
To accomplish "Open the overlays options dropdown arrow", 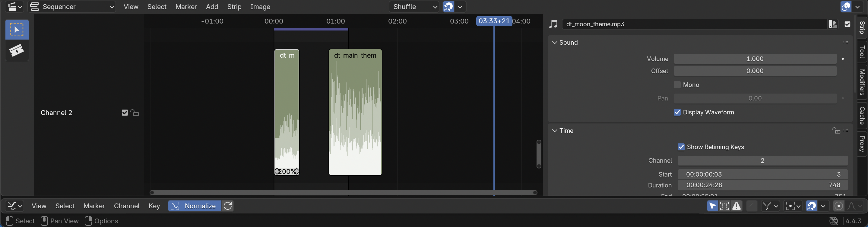I will pyautogui.click(x=857, y=7).
